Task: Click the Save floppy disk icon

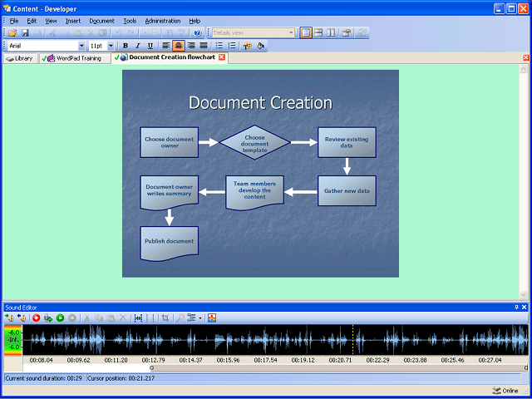Action: pyautogui.click(x=25, y=33)
